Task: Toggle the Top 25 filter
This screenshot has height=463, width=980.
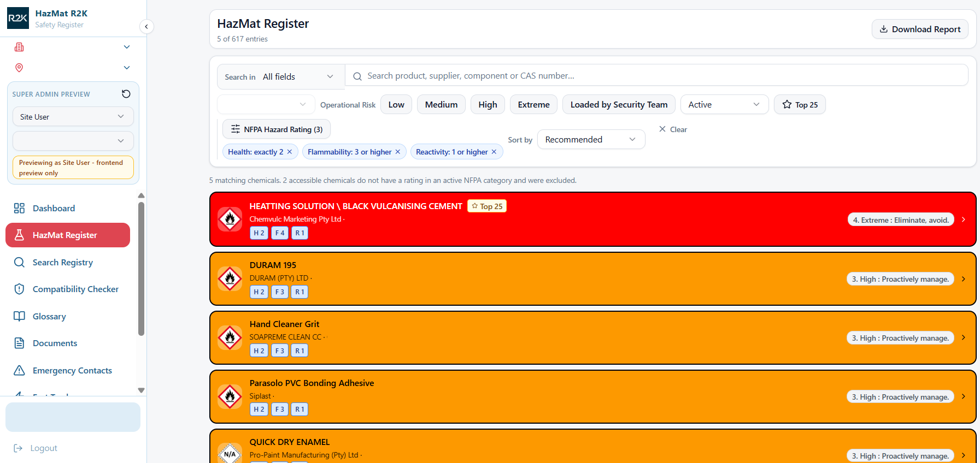Action: point(800,104)
